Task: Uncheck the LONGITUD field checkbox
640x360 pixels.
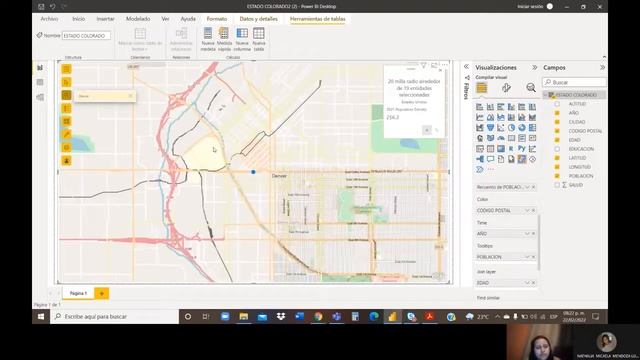Action: pos(557,167)
